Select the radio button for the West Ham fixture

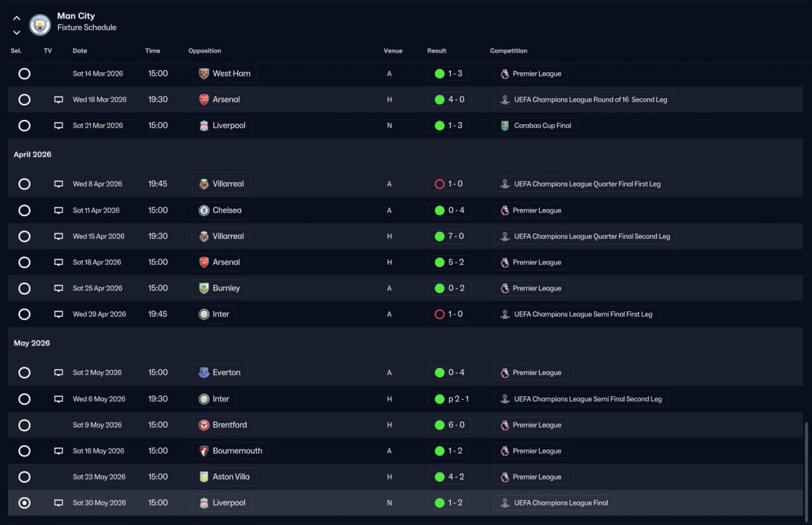[24, 74]
